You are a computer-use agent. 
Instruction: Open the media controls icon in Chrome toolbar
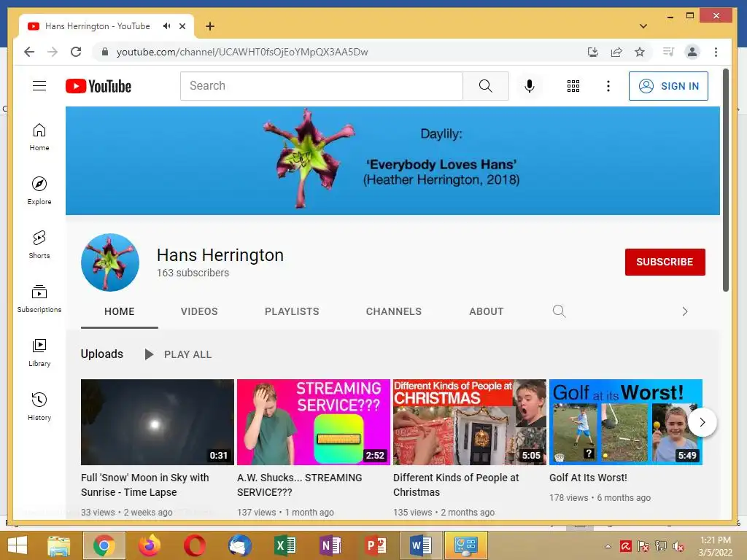pyautogui.click(x=668, y=52)
